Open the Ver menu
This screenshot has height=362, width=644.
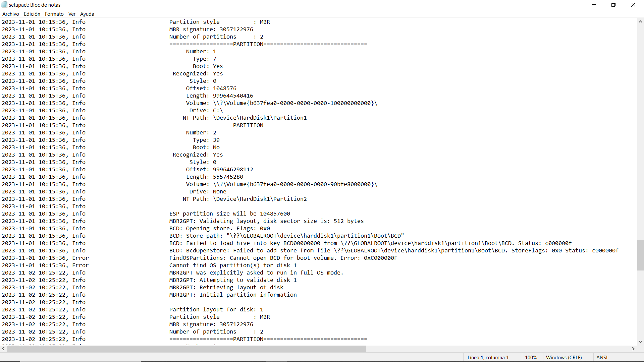(72, 14)
